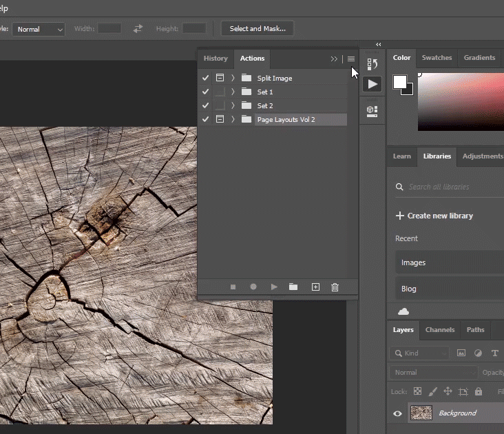504x434 pixels.
Task: Hide the Background layer with eye icon
Action: pos(397,413)
